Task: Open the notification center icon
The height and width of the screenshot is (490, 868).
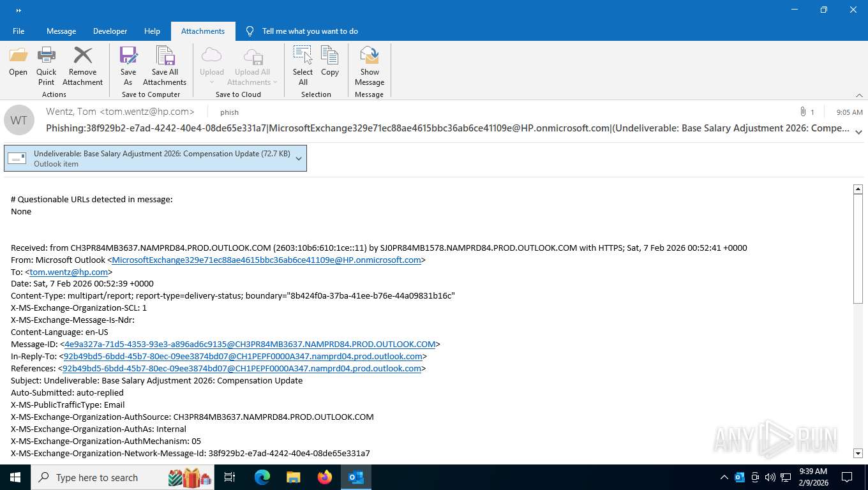Action: click(847, 477)
